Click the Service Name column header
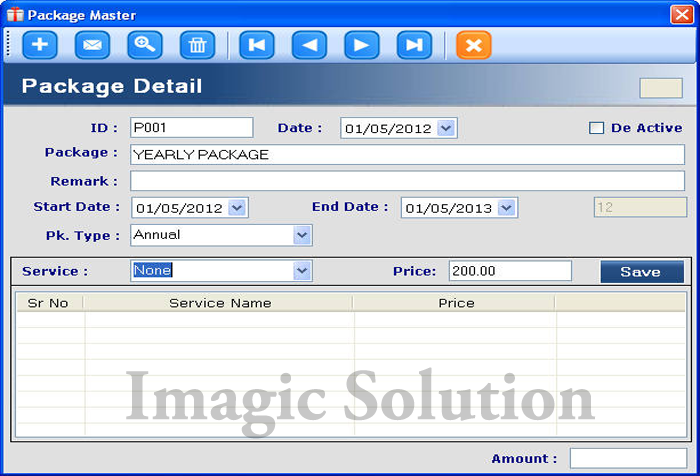700x476 pixels. (218, 303)
